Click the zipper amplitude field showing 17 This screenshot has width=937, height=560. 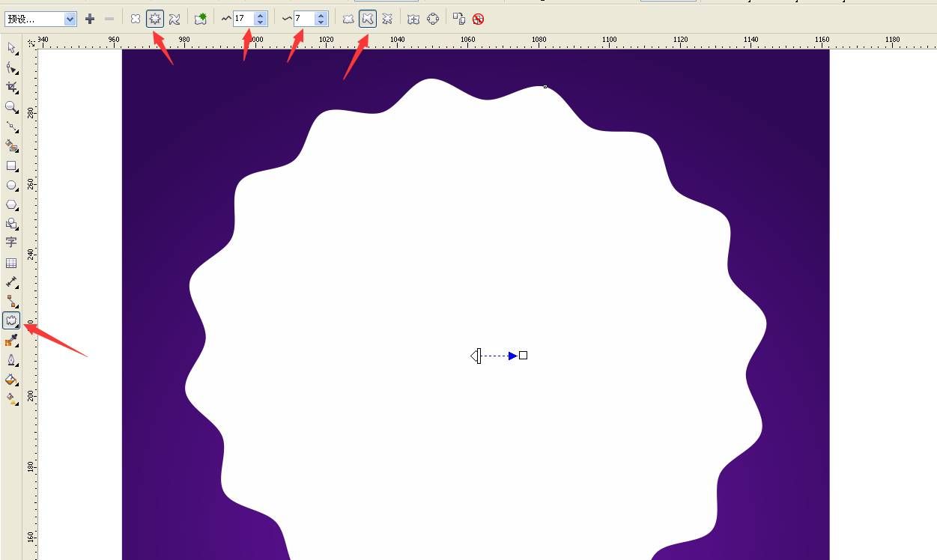click(x=243, y=19)
